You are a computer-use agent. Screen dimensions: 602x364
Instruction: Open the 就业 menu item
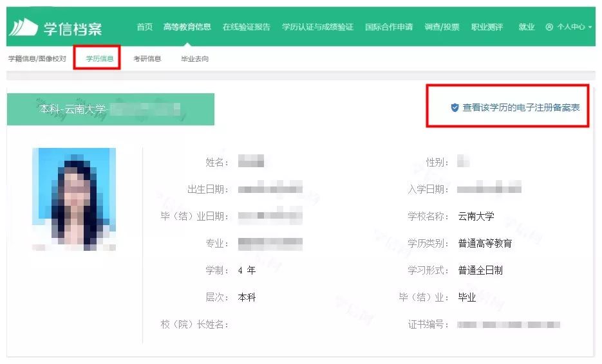[x=527, y=27]
